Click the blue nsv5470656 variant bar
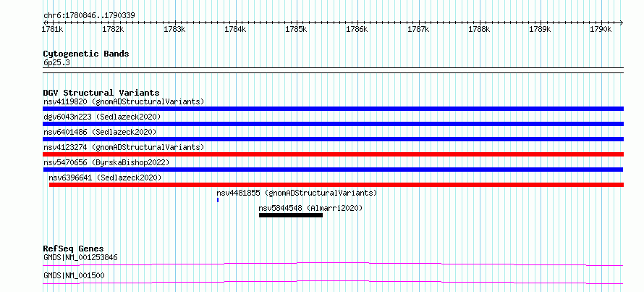The height and width of the screenshot is (292, 644). pos(333,170)
